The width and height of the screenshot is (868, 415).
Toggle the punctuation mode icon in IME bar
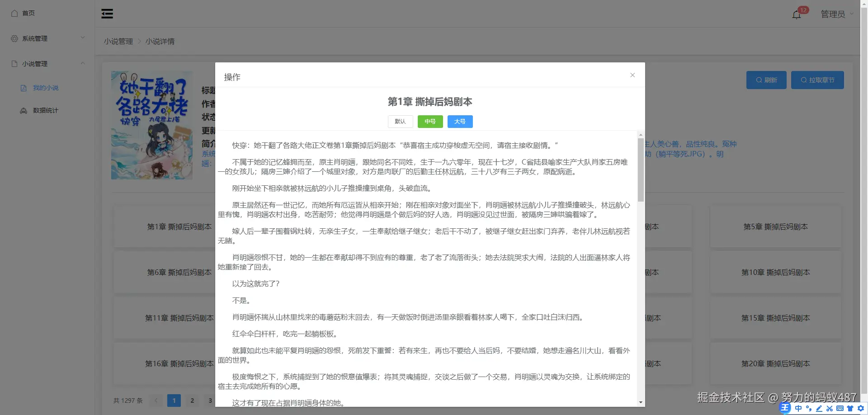pyautogui.click(x=809, y=408)
